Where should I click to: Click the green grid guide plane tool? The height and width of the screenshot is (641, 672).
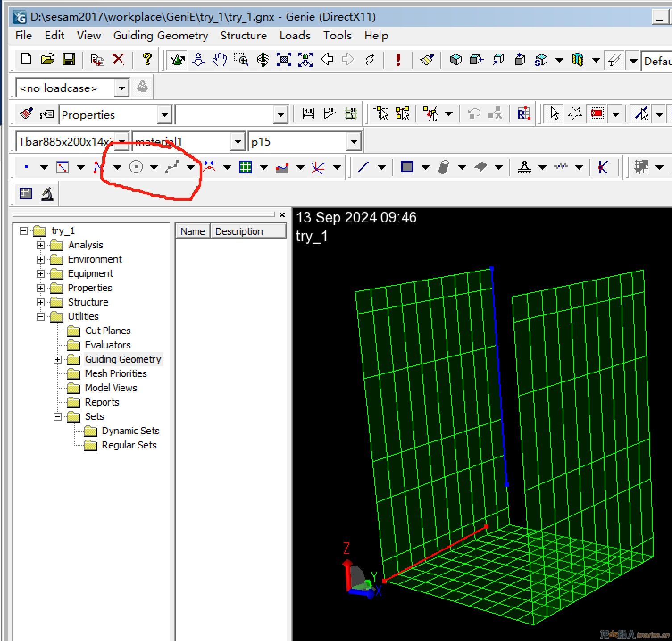click(246, 167)
